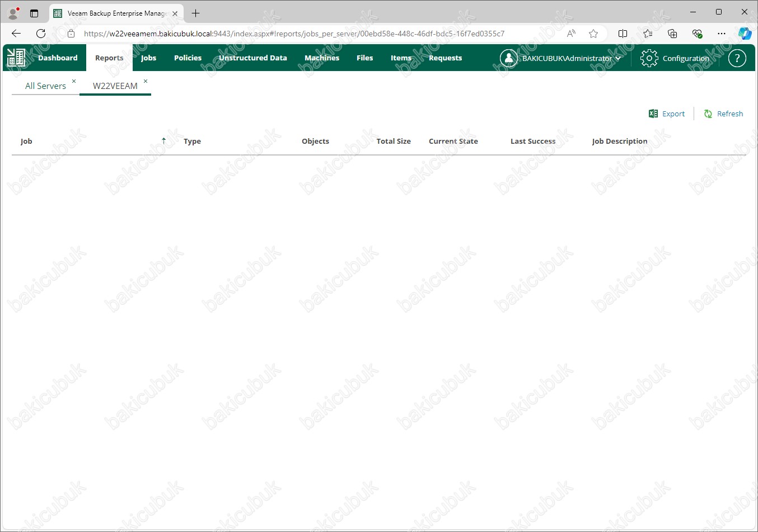Open a new browser tab

[x=195, y=13]
